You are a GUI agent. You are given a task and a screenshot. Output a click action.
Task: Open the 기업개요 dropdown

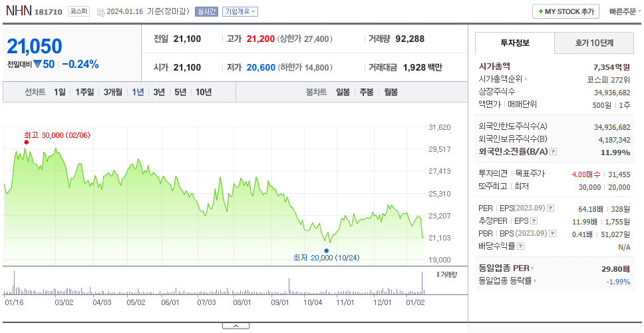240,11
